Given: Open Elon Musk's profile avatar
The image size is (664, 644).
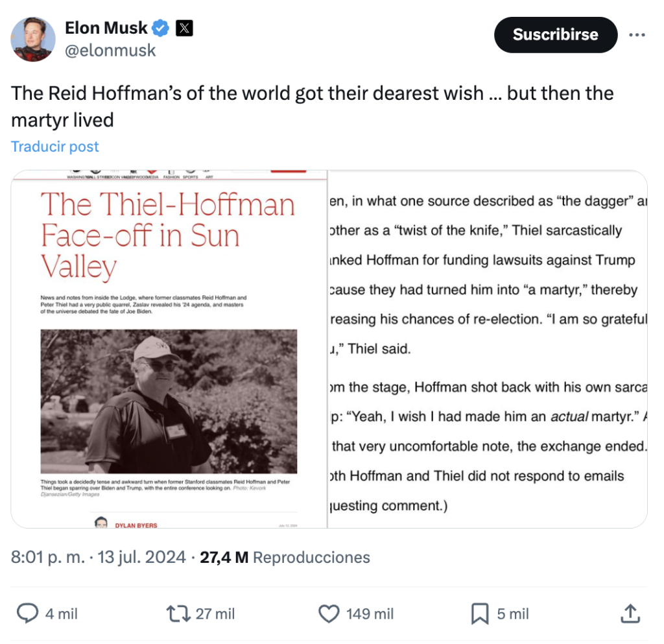Looking at the screenshot, I should (33, 39).
